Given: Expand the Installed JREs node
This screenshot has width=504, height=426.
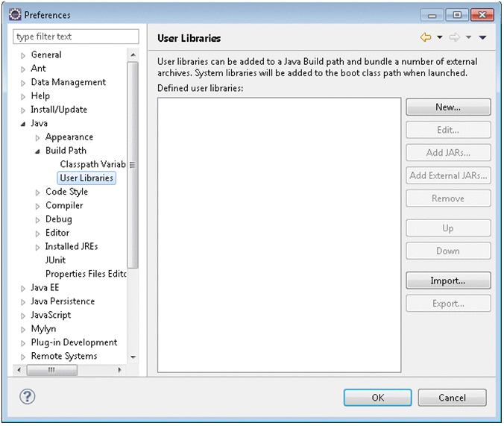Looking at the screenshot, I should click(x=37, y=248).
